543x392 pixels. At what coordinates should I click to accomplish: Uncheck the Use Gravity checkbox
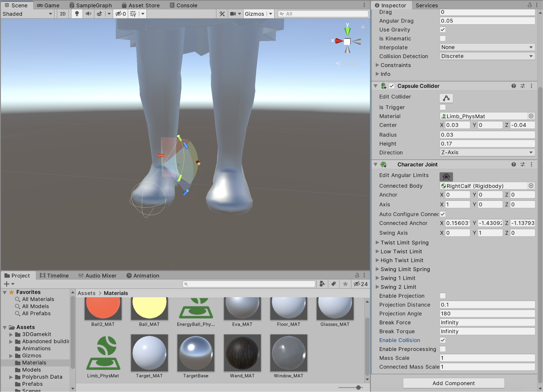442,30
